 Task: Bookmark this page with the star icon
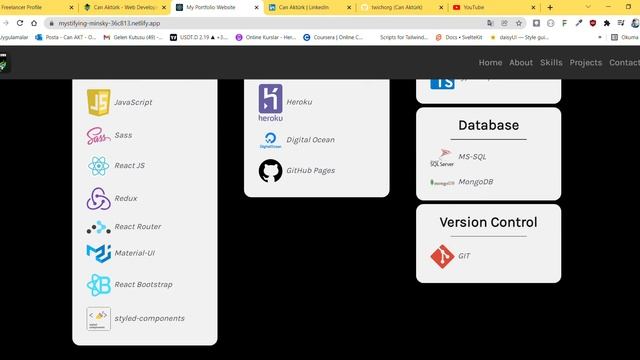(519, 23)
